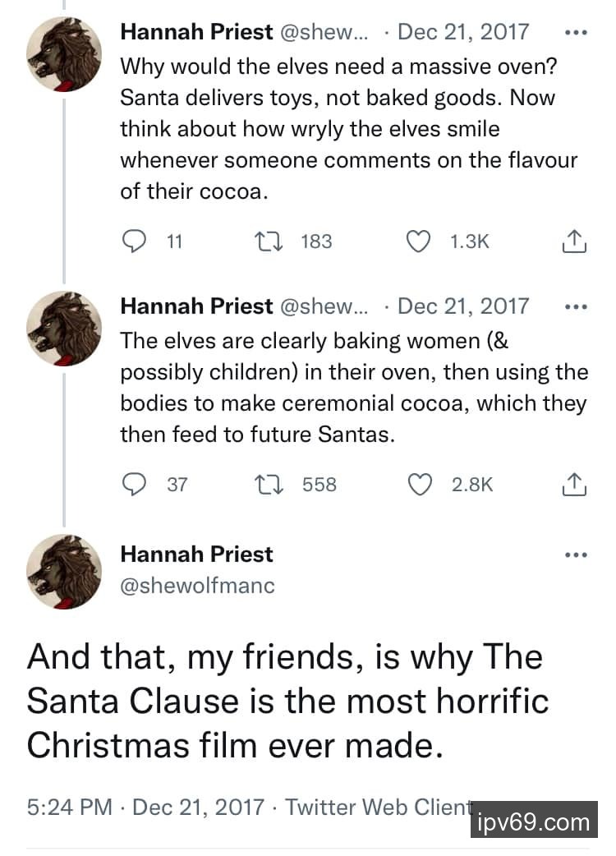Like the tweet with 1.3K likes
The image size is (616, 856).
420,241
